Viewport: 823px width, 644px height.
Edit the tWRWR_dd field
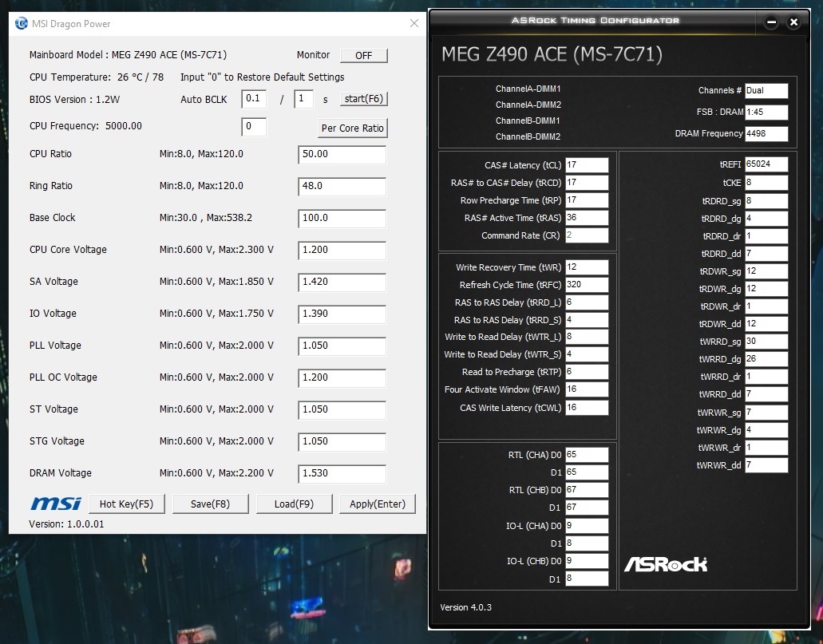pyautogui.click(x=766, y=465)
